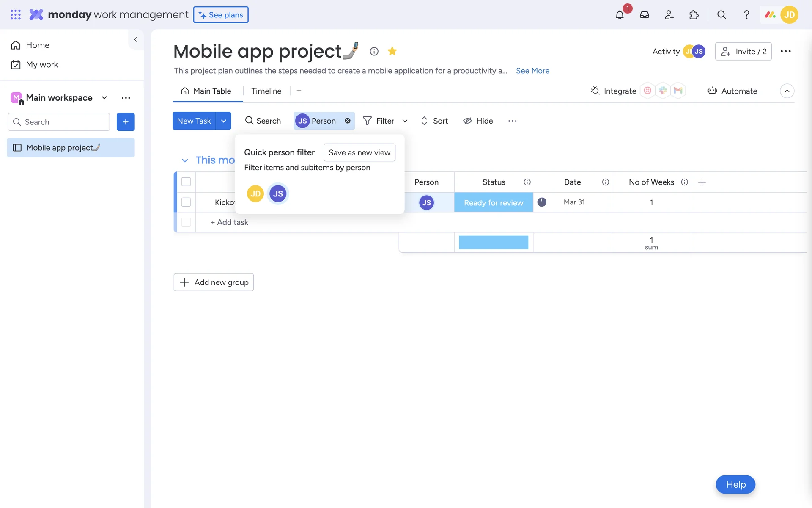The height and width of the screenshot is (508, 812).
Task: Click the See More description link
Action: point(532,71)
